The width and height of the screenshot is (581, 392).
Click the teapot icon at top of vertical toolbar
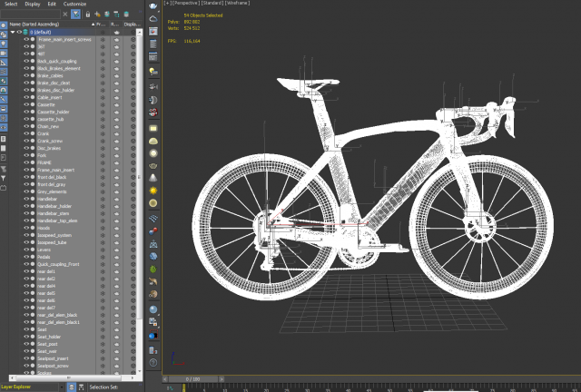(x=153, y=6)
